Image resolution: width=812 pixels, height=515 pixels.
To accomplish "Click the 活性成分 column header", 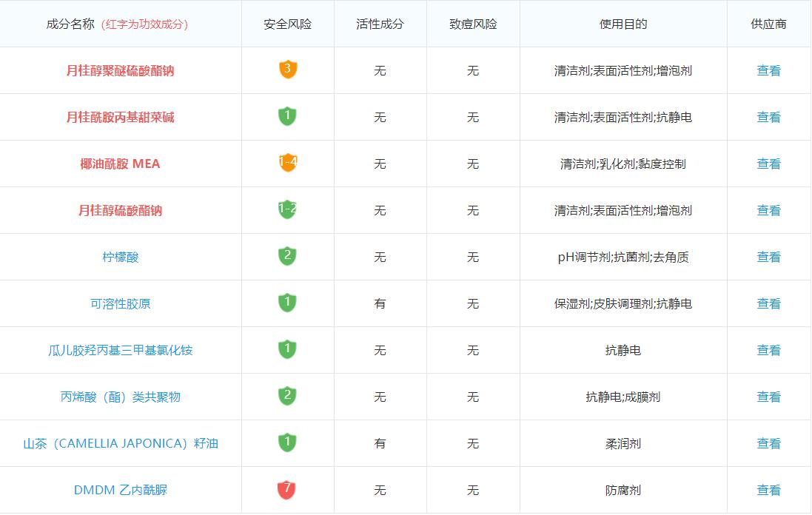I will (380, 24).
